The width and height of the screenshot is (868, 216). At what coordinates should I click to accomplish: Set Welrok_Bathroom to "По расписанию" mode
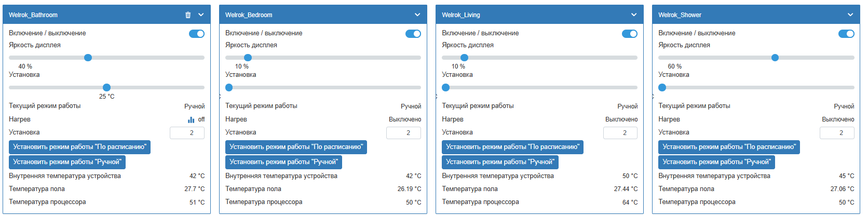tap(79, 147)
